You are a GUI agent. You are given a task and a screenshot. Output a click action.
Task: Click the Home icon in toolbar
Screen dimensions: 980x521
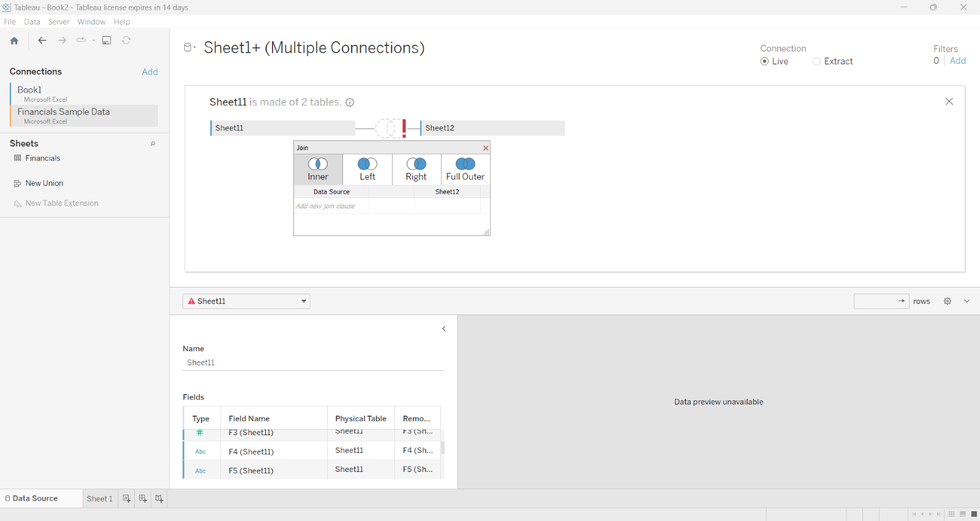(14, 40)
